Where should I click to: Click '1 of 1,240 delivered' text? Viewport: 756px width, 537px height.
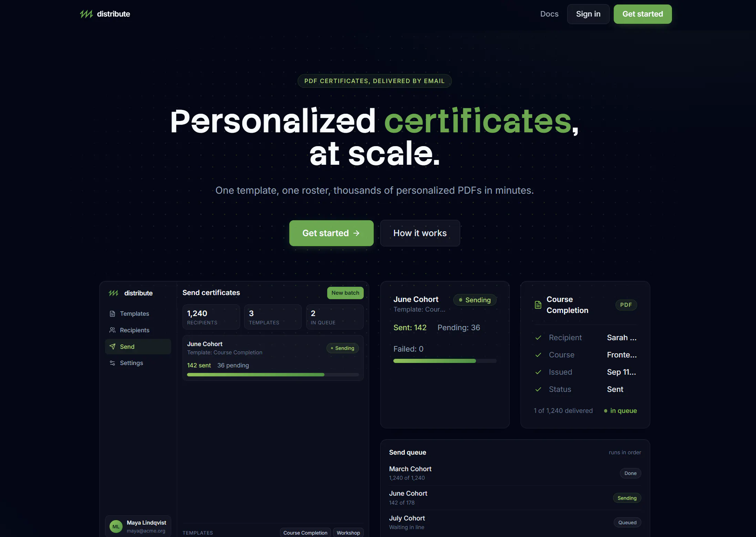coord(563,411)
